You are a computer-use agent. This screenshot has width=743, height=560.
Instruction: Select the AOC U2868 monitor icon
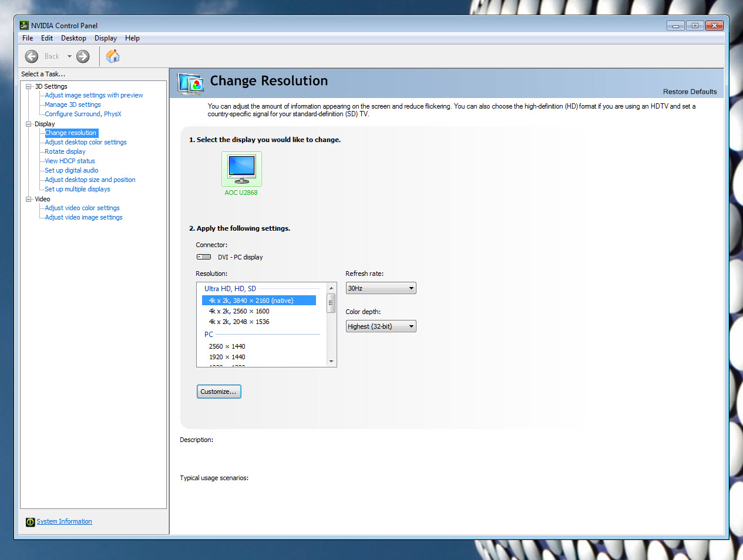coord(241,169)
